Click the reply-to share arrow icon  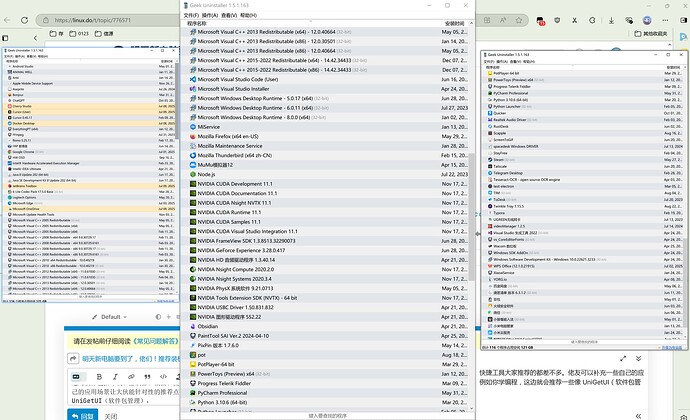pos(73,359)
